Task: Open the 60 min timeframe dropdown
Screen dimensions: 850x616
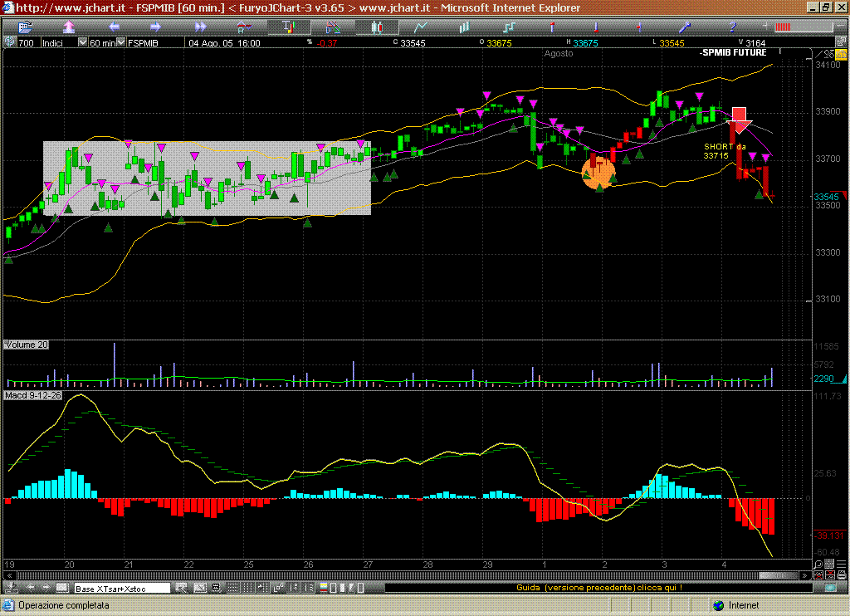Action: pyautogui.click(x=120, y=42)
